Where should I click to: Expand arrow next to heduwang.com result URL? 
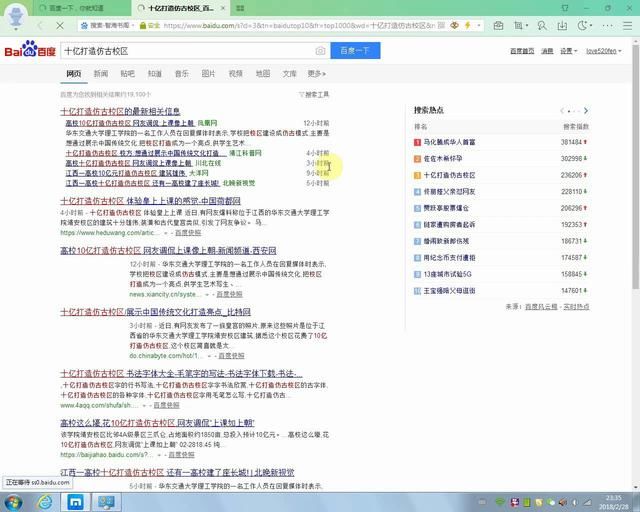click(x=166, y=233)
